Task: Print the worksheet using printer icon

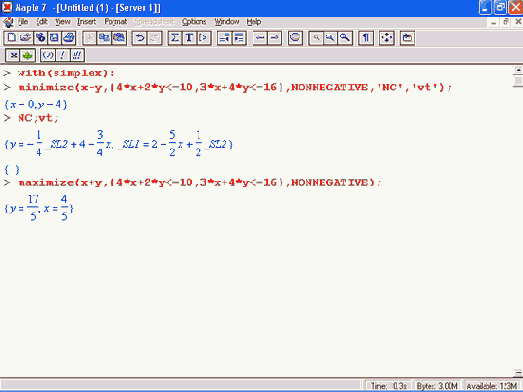Action: (69, 38)
